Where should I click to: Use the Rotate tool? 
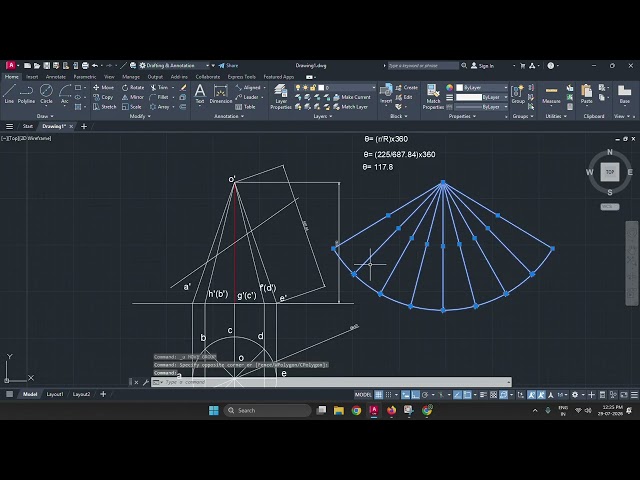[133, 87]
